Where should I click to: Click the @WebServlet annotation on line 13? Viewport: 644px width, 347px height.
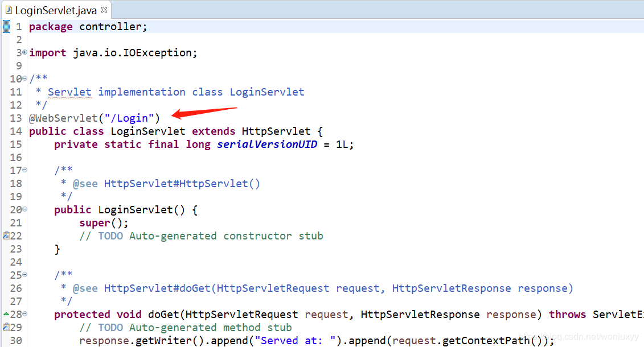tap(95, 118)
